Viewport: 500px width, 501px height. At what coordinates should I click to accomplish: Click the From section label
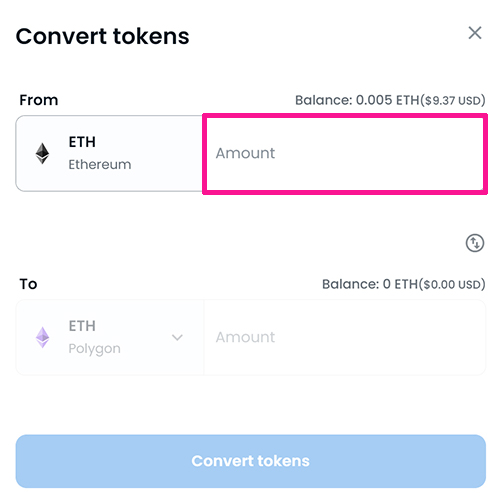click(39, 100)
